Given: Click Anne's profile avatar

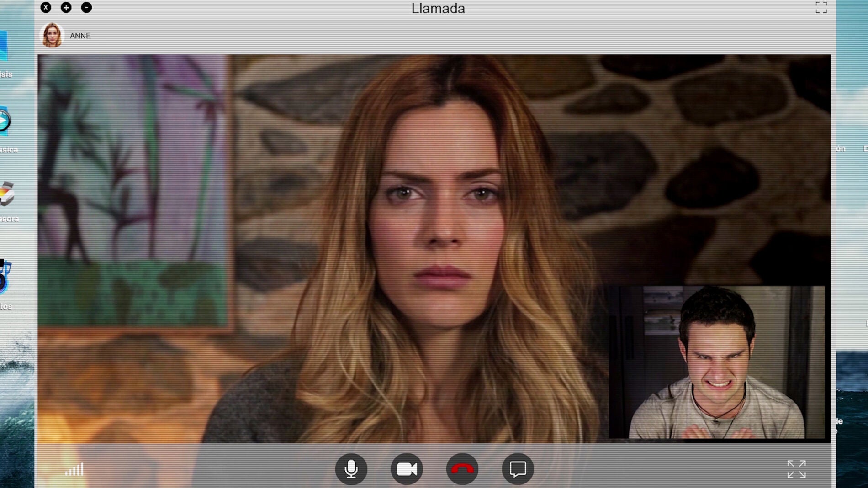Looking at the screenshot, I should coord(52,35).
